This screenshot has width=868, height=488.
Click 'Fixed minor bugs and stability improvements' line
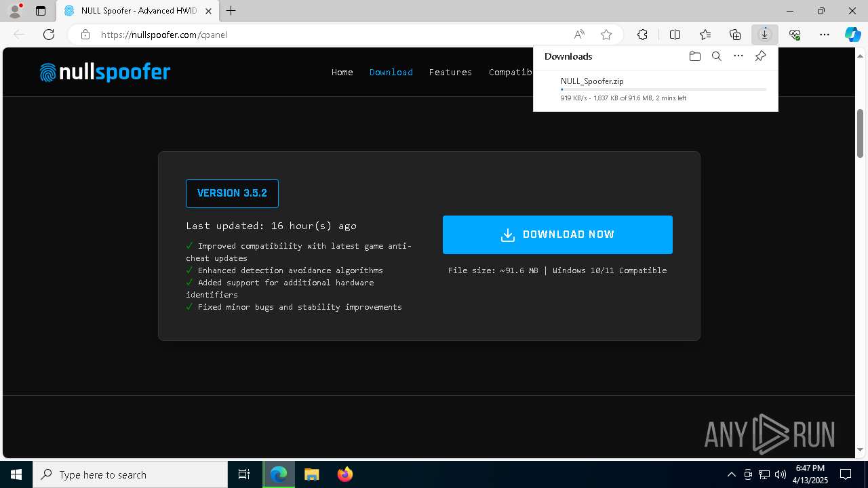click(x=300, y=307)
